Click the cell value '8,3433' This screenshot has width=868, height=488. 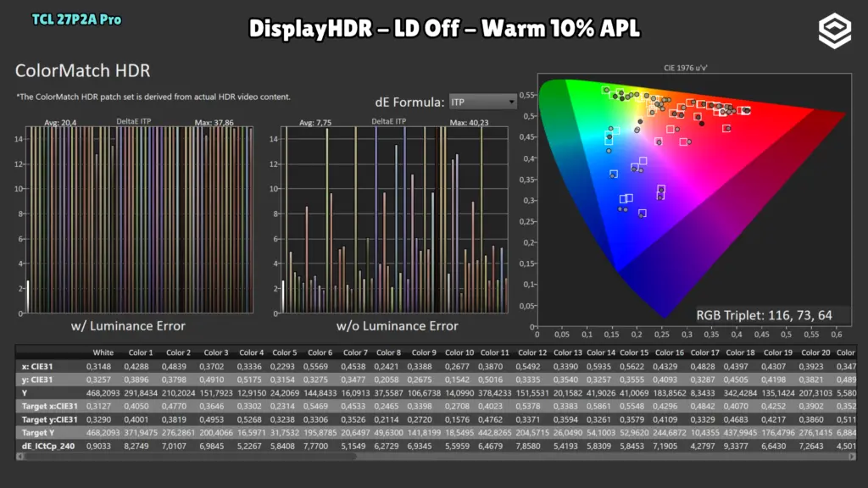704,393
